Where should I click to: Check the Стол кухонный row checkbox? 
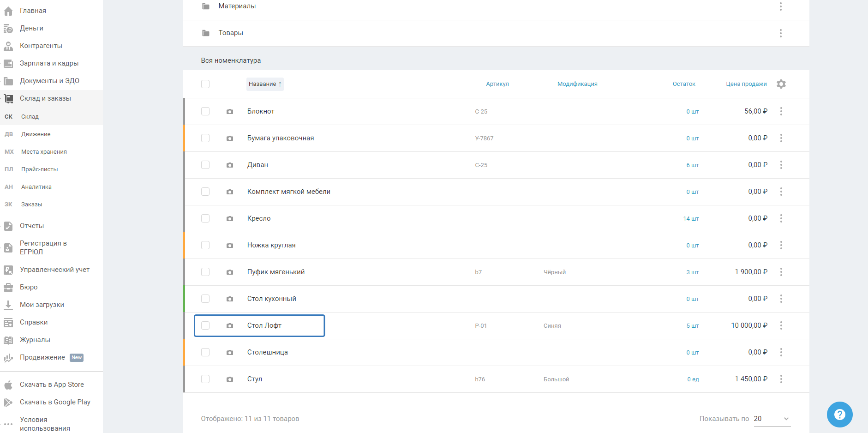pyautogui.click(x=205, y=299)
